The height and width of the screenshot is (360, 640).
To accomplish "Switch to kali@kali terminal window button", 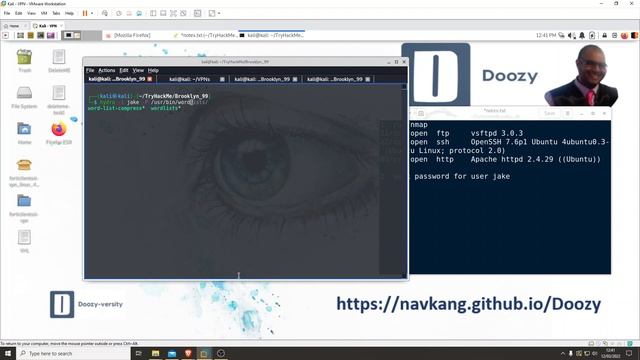I will point(272,36).
